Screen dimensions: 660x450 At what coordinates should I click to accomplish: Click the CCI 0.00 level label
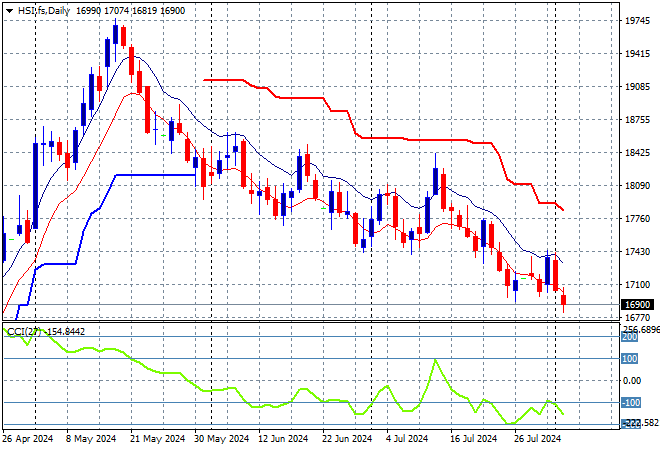pyautogui.click(x=632, y=380)
